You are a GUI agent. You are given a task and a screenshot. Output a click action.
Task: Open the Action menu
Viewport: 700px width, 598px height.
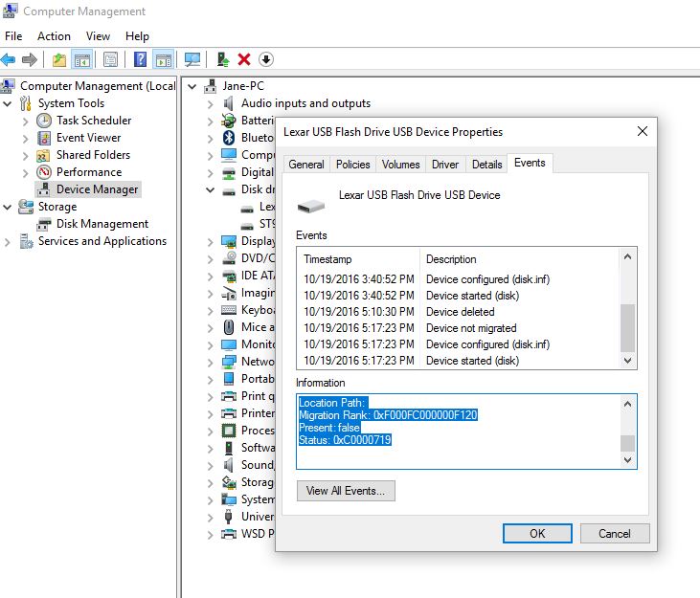pos(54,36)
